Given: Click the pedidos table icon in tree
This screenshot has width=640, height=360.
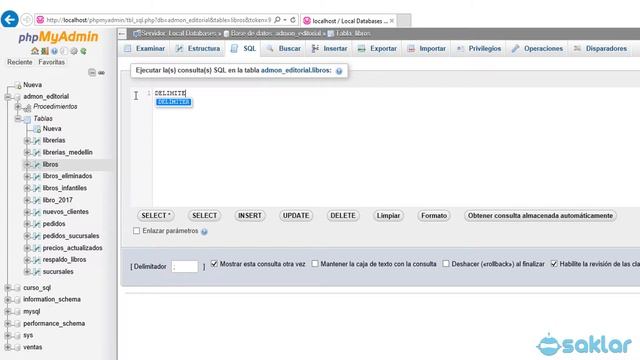Looking at the screenshot, I should [x=37, y=224].
